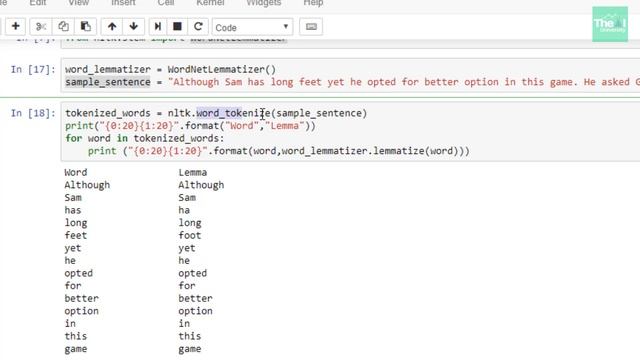Select the In [17] prompt label

pyautogui.click(x=33, y=69)
